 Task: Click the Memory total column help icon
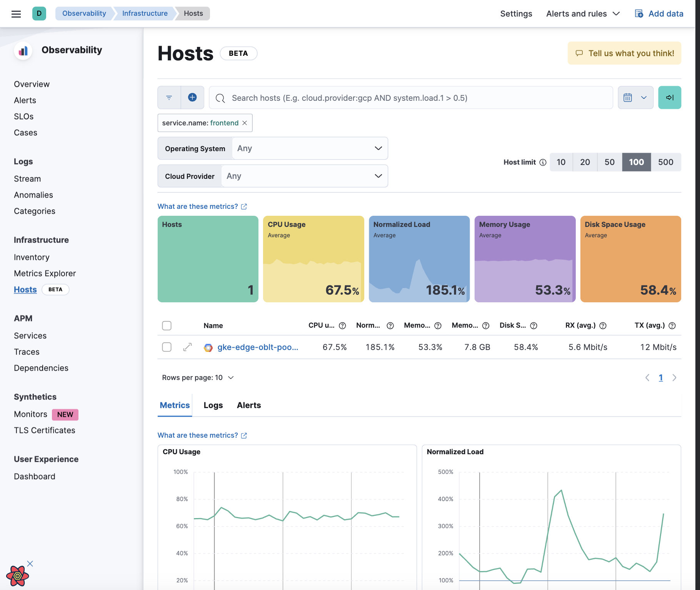click(486, 326)
